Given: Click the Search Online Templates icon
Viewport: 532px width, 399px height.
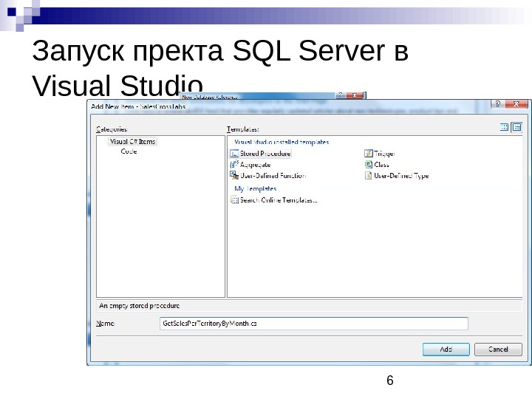Looking at the screenshot, I should tap(234, 199).
